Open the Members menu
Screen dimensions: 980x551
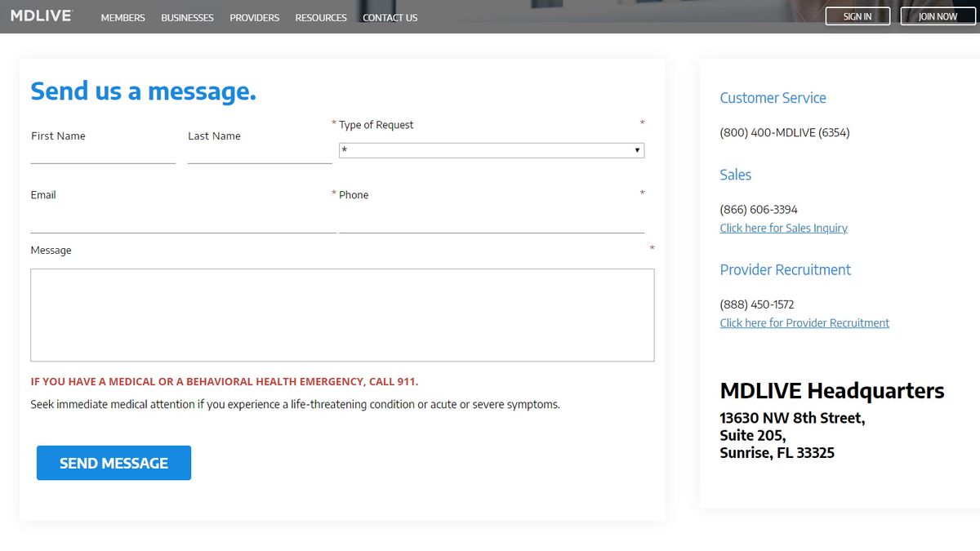(x=123, y=17)
